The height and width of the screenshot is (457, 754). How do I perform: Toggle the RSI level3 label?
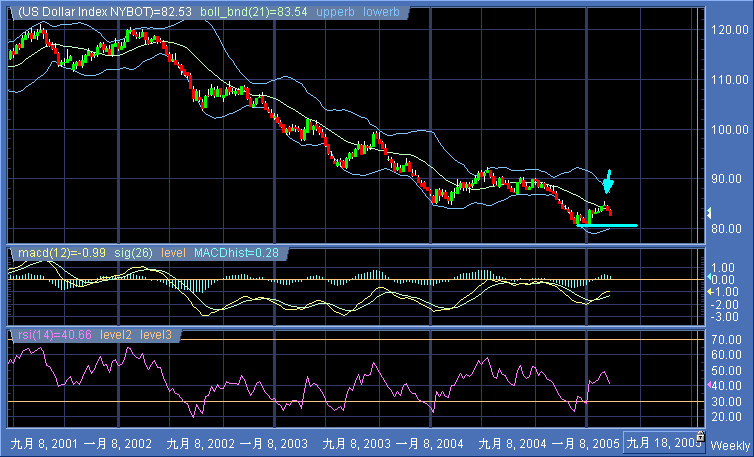156,333
